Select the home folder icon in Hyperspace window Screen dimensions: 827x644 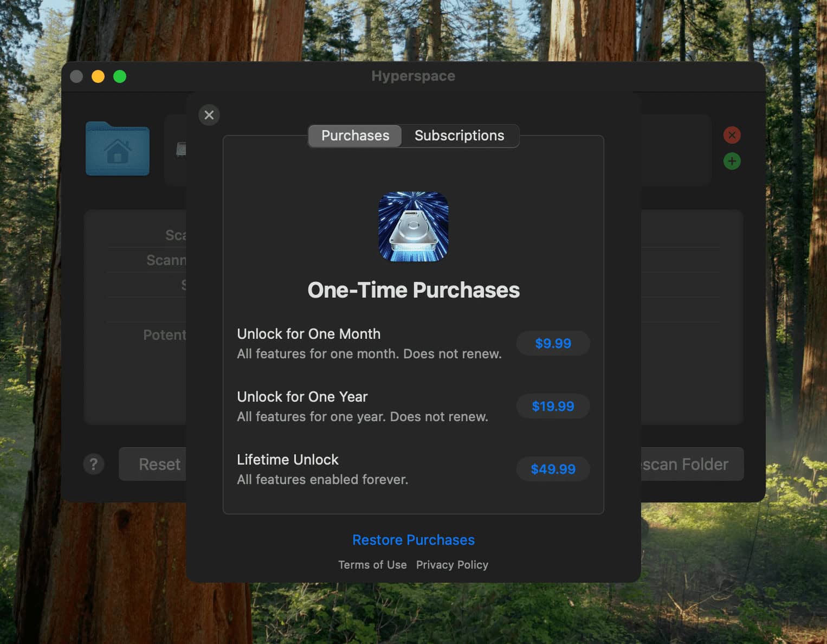click(x=118, y=149)
